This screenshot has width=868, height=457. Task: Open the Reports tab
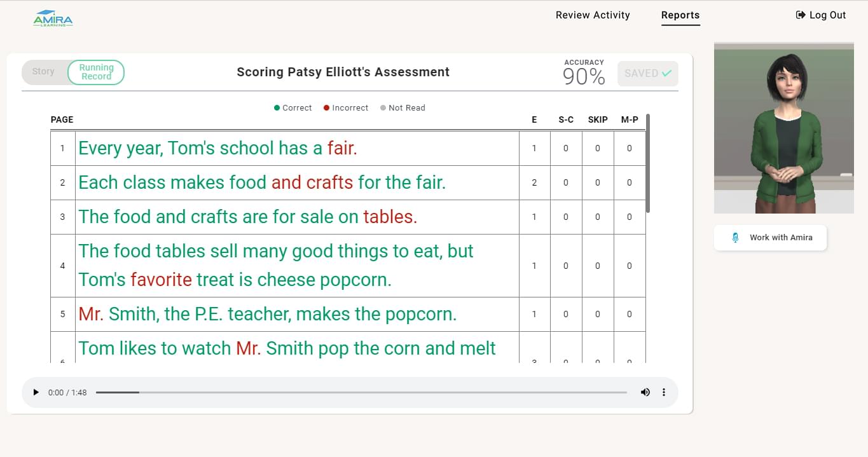tap(680, 15)
